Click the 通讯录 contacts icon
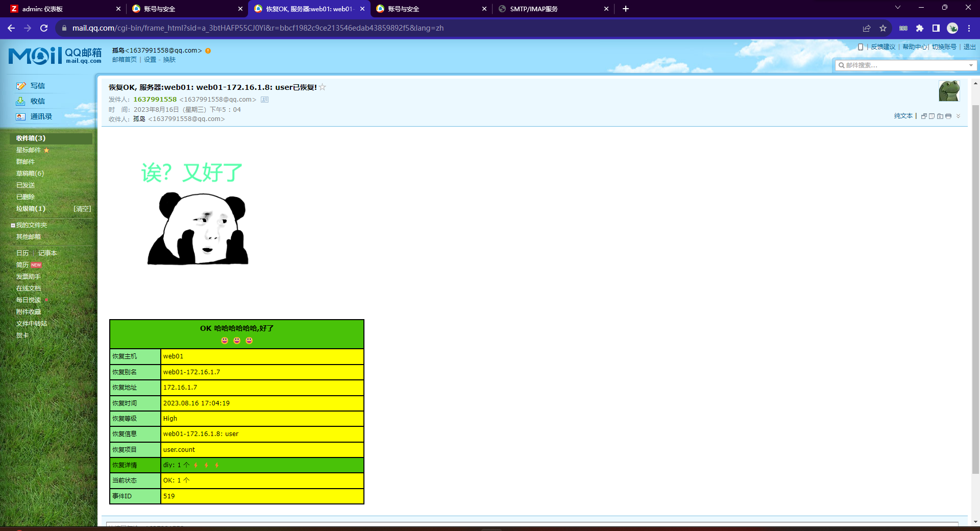The width and height of the screenshot is (980, 531). coord(21,116)
